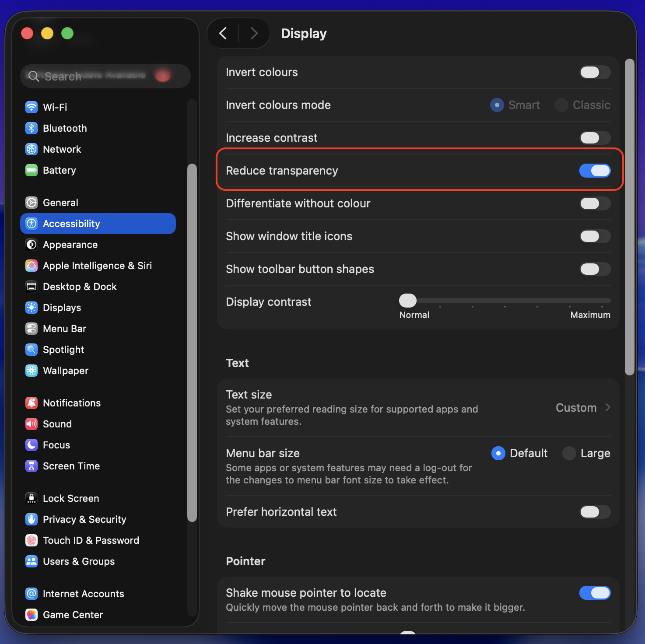Viewport: 645px width, 644px height.
Task: Open Game Center label in sidebar
Action: pyautogui.click(x=73, y=615)
